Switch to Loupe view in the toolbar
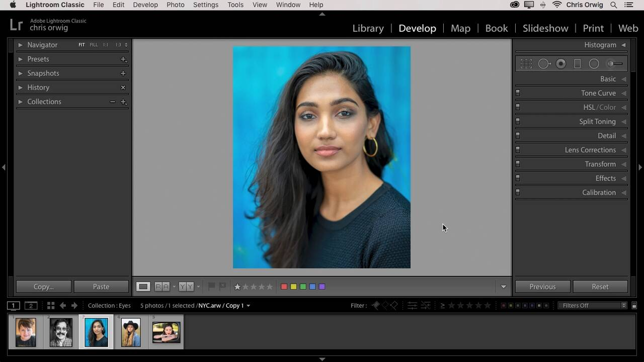644x362 pixels. (143, 287)
